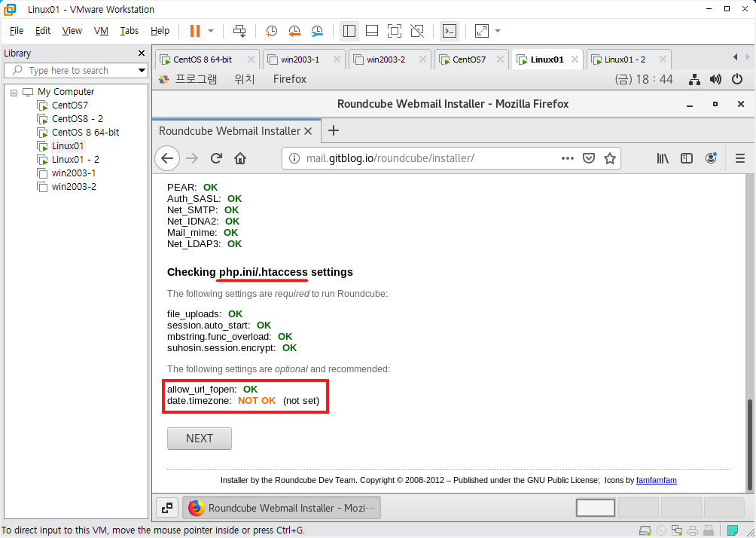The image size is (756, 538).
Task: Click the address bar URL
Action: point(390,158)
